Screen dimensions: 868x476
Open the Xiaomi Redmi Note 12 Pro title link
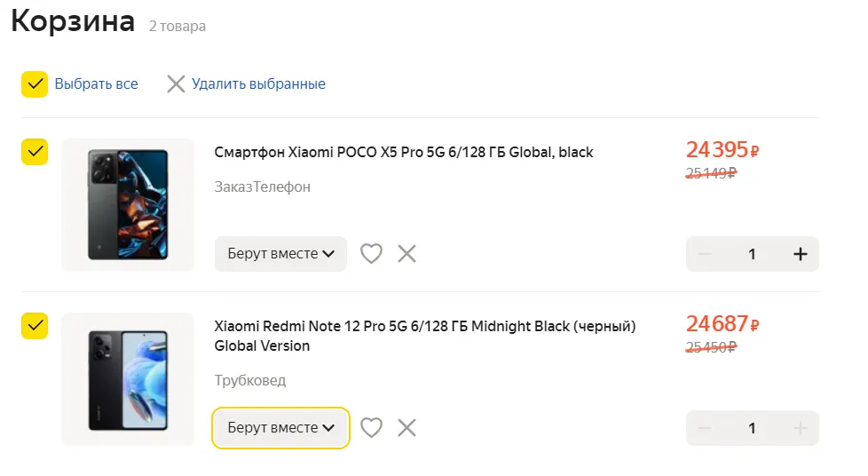pyautogui.click(x=425, y=336)
